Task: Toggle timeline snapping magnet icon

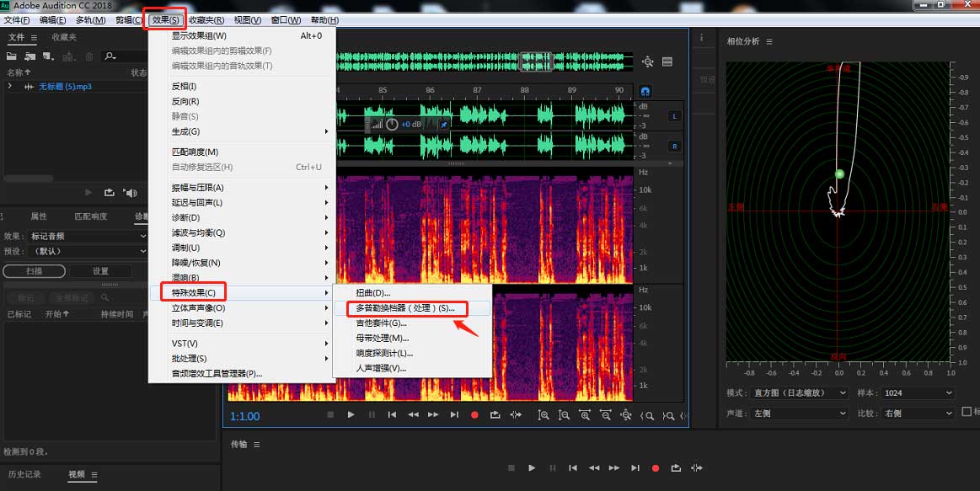Action: [x=645, y=90]
